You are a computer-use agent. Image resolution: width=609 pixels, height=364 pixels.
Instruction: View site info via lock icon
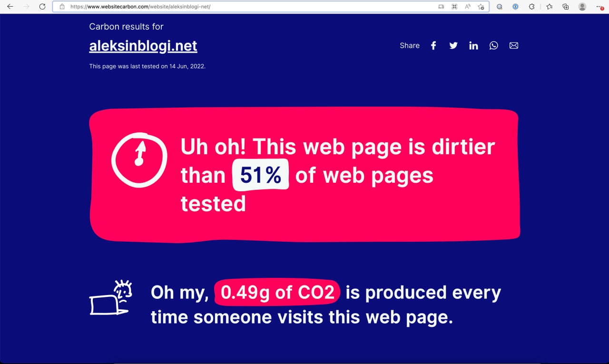coord(62,7)
